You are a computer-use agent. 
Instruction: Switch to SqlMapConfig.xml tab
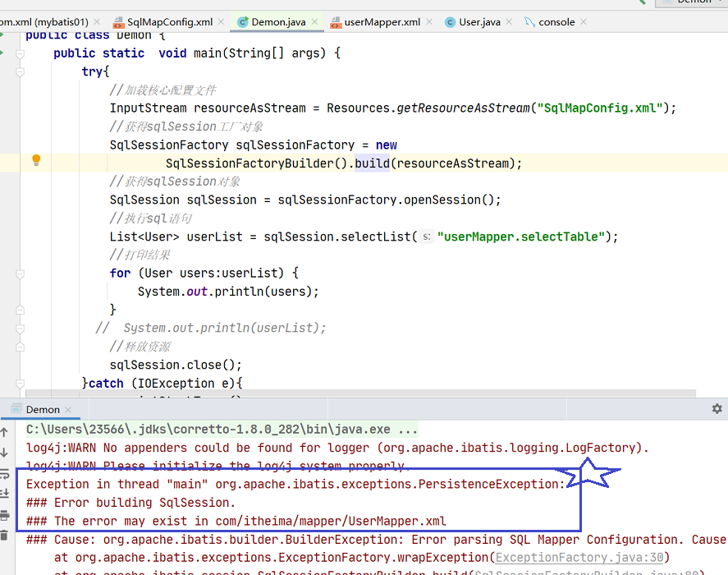(170, 22)
